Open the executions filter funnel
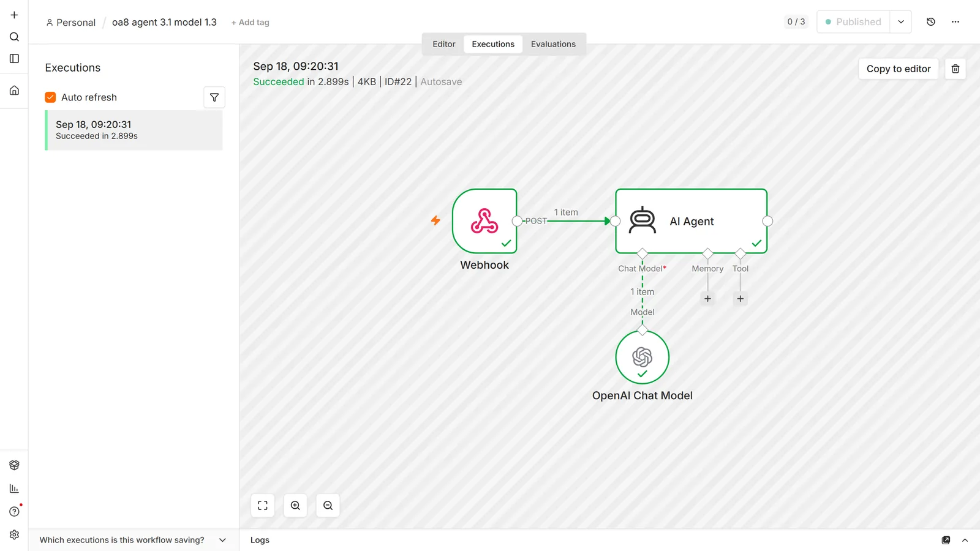Screen dimensions: 980x551 click(x=214, y=97)
